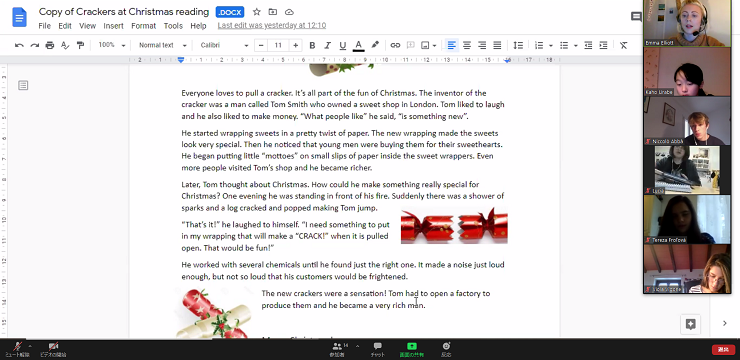Click red leave meeting button

[723, 350]
